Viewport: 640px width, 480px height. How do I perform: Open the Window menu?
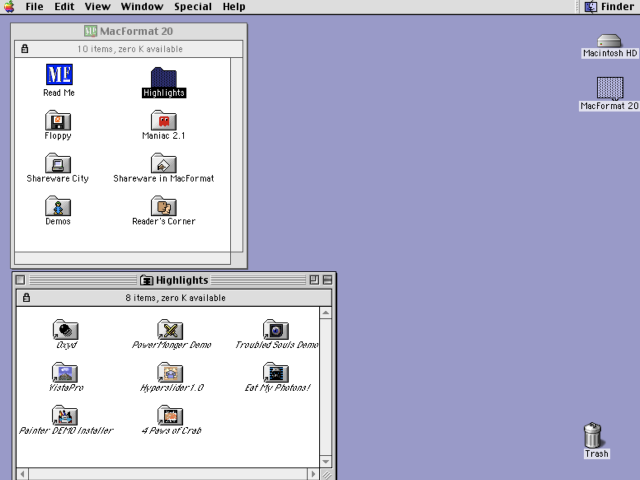pyautogui.click(x=142, y=7)
